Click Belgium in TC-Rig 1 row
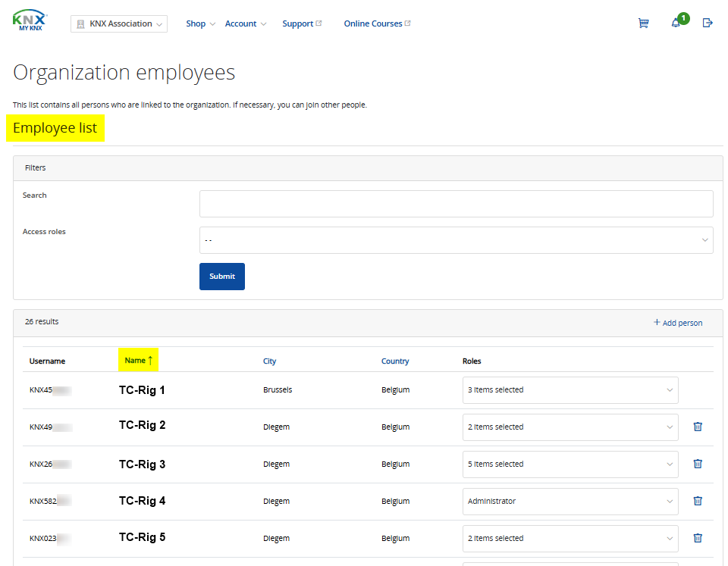Screen dimensions: 728x566 [396, 389]
